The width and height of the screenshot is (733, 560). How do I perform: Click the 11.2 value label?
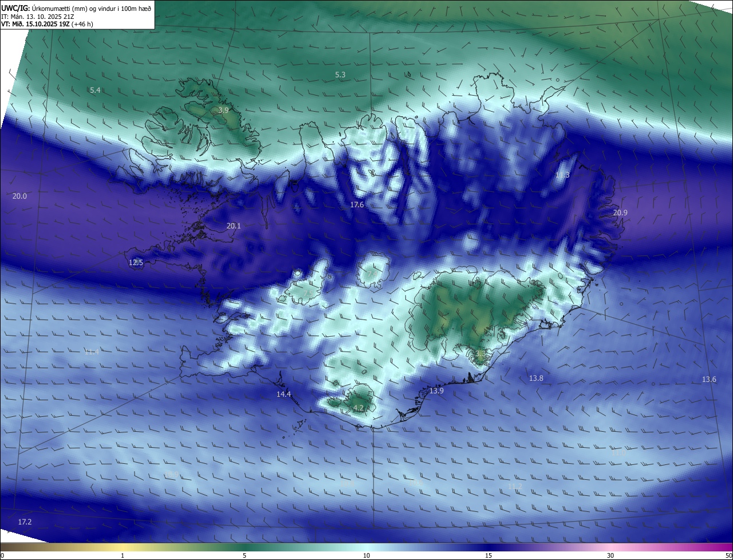coord(515,487)
